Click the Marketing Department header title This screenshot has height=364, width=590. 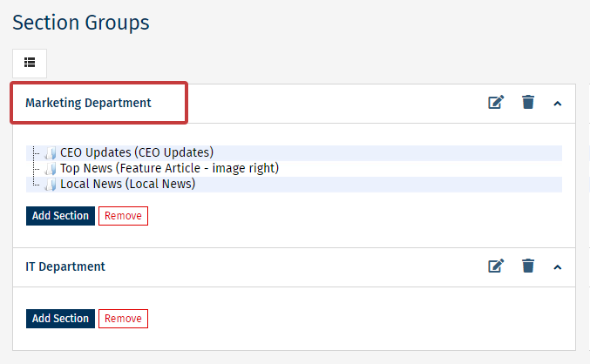(88, 103)
